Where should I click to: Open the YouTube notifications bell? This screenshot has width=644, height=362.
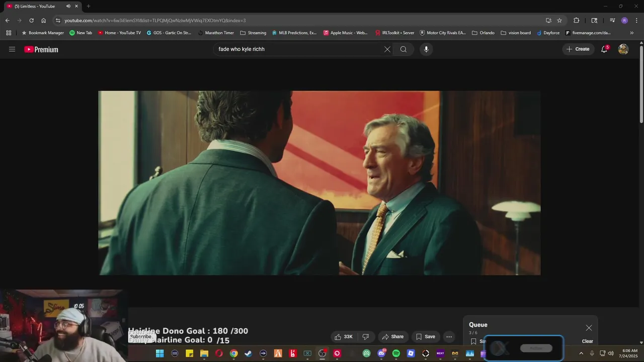click(x=604, y=49)
